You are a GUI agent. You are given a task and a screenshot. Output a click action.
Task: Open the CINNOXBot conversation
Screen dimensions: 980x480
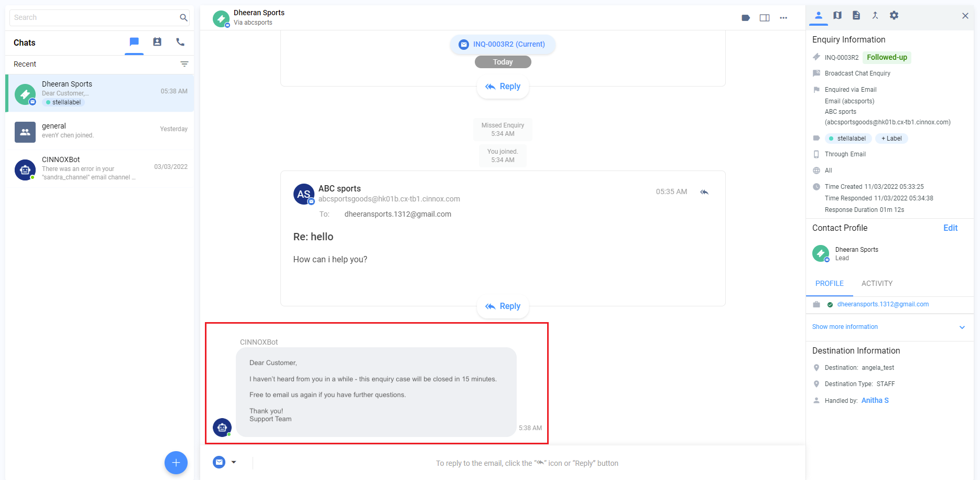(x=100, y=168)
